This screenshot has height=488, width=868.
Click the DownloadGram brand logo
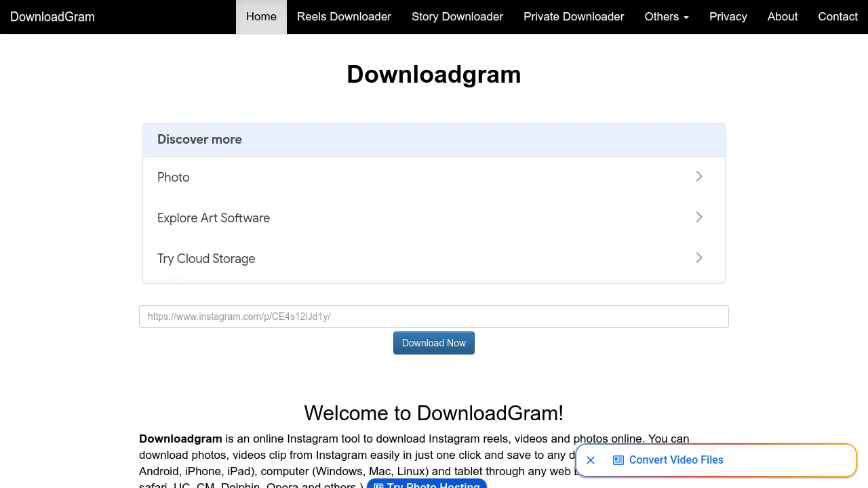pos(52,17)
